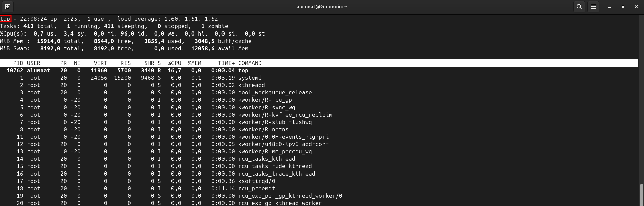The width and height of the screenshot is (644, 206).
Task: Maximize the terminal window
Action: (x=623, y=7)
